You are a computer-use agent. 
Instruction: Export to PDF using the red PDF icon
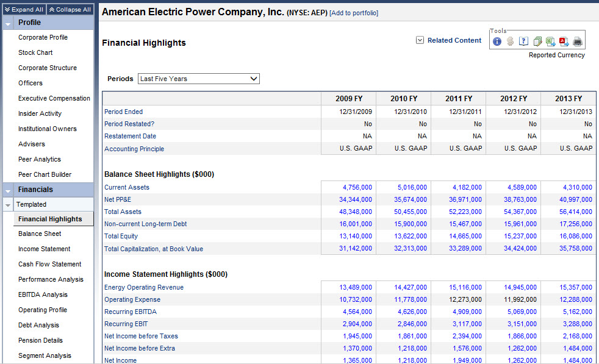[x=564, y=41]
